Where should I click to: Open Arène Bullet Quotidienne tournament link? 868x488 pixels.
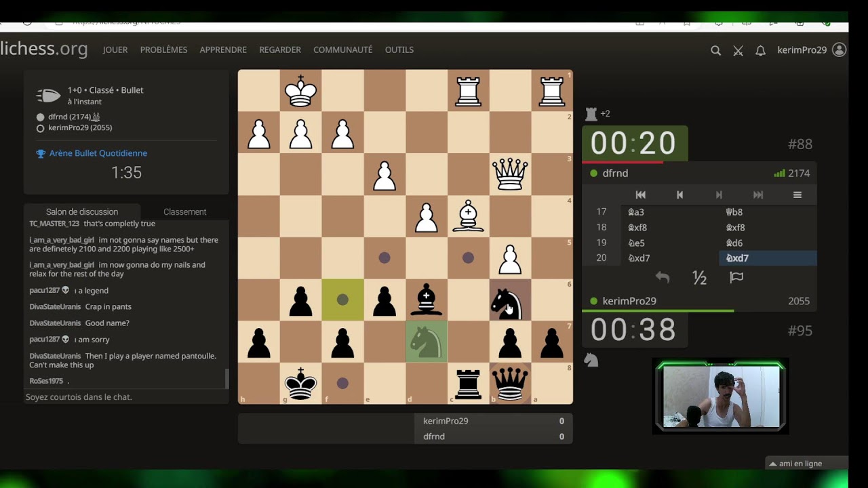98,153
